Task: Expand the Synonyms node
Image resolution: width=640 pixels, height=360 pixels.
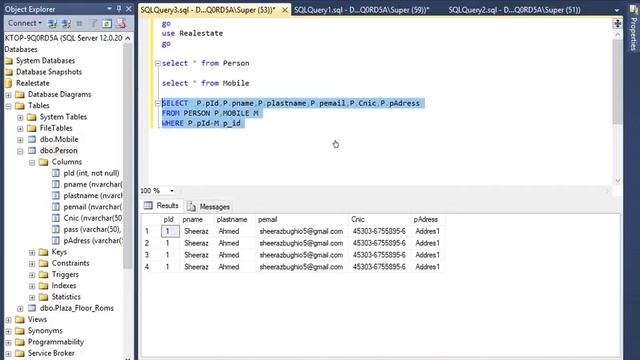Action: (x=9, y=331)
